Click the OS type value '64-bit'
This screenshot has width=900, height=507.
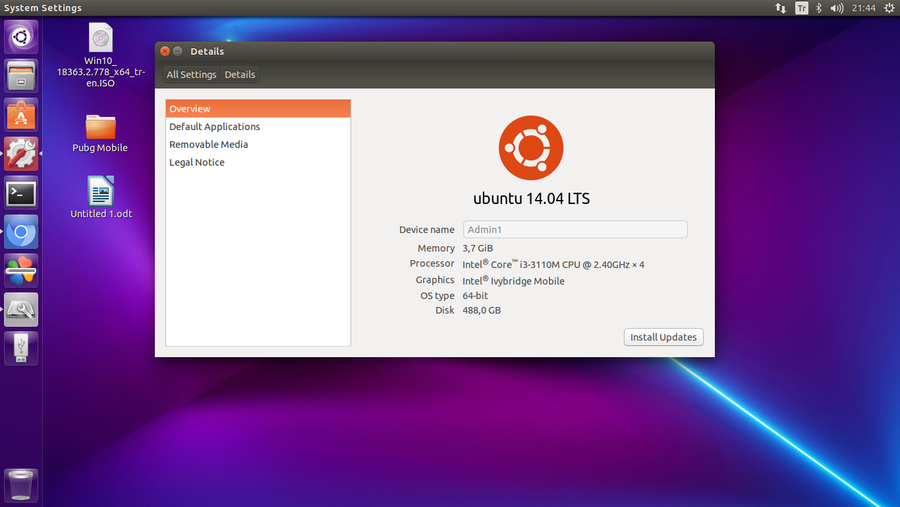pos(475,296)
